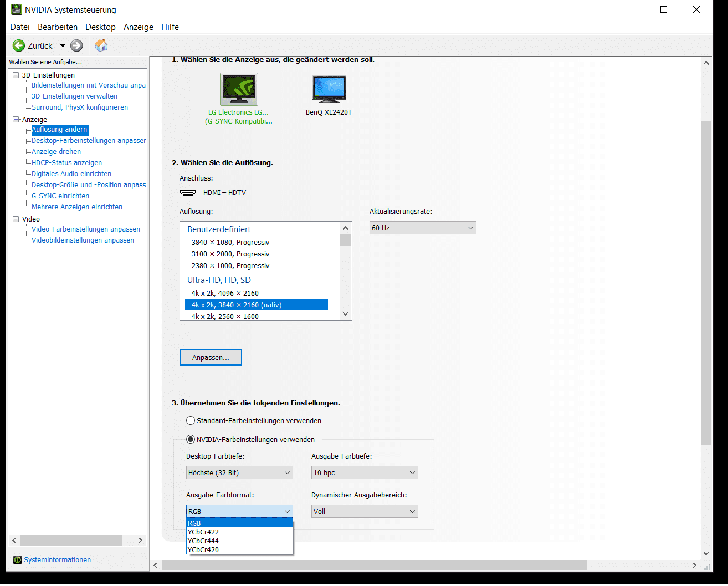Open Surround, PhysX konfigurieren
728x586 pixels.
(x=80, y=107)
